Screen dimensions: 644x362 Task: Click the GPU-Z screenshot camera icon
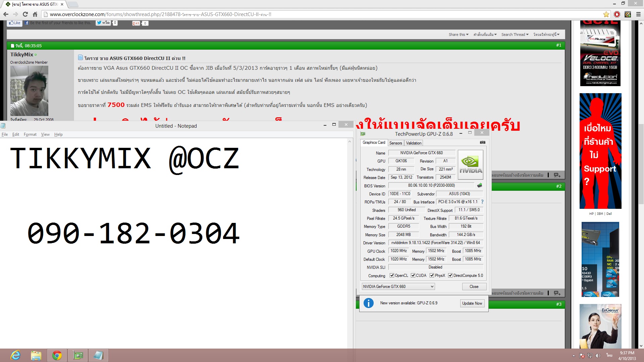pyautogui.click(x=482, y=142)
